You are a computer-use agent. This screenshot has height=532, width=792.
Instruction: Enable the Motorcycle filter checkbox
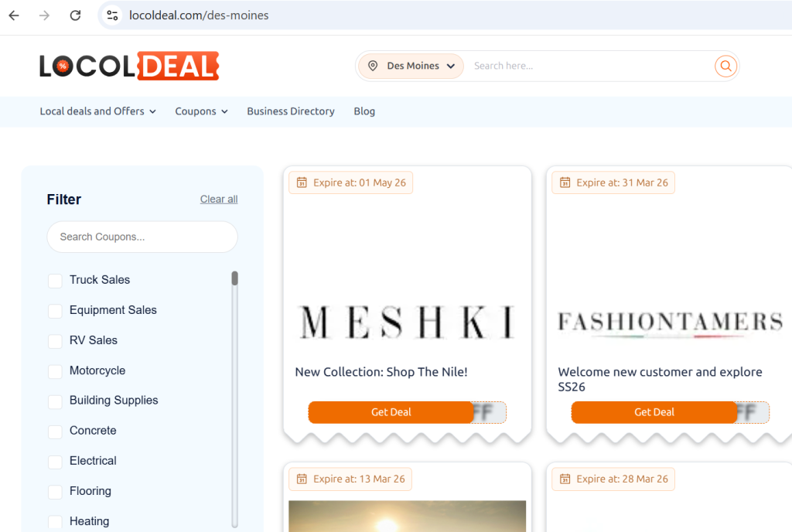tap(55, 371)
